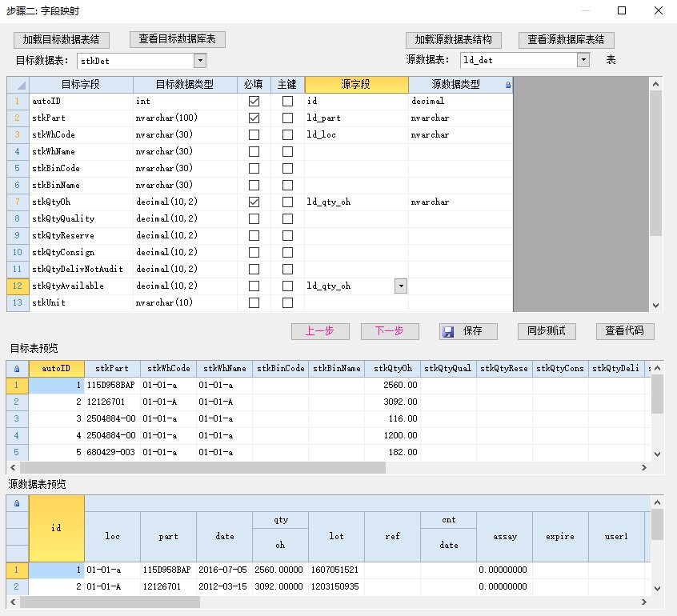Click source field cell ld_part
Image resolution: width=677 pixels, height=616 pixels.
pos(357,118)
